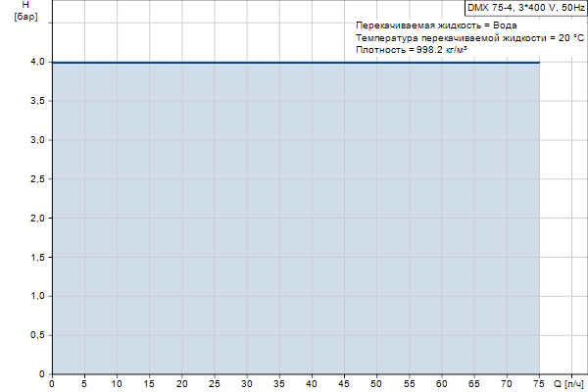Click the 3,5 tick on the vertical axis

[37, 101]
